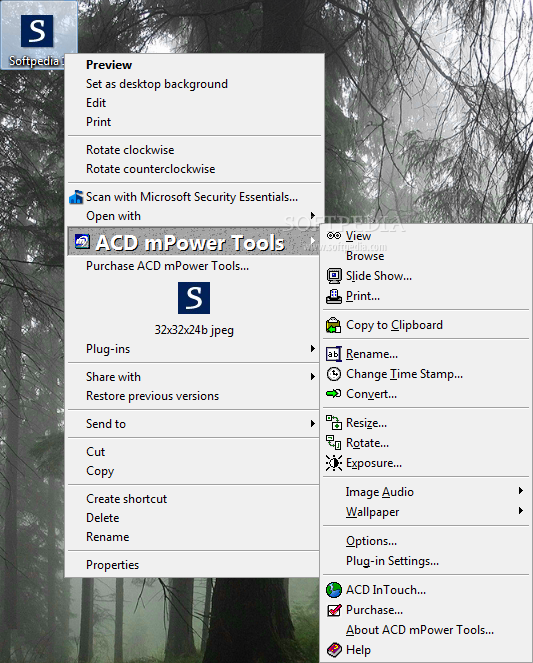The image size is (533, 663).
Task: Click the Purchase checkmark icon
Action: (x=334, y=610)
